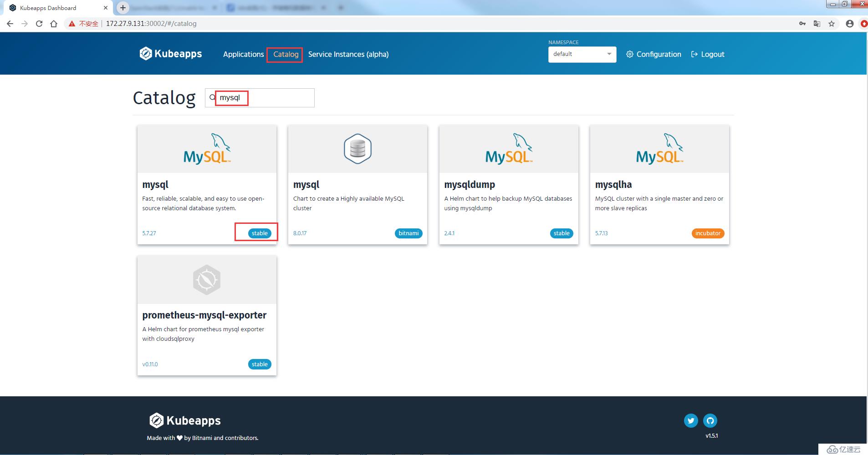Click the Logout arrow icon

pyautogui.click(x=694, y=54)
